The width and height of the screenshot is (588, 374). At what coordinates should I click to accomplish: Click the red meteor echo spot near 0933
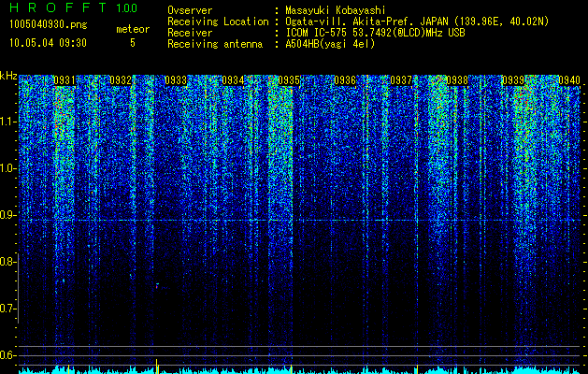(157, 286)
